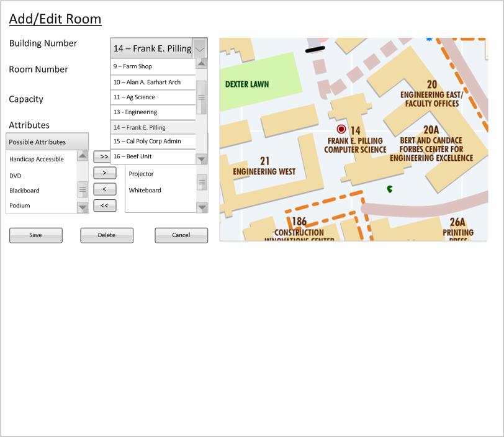
Task: Select 'Handicap Accessible' in Possible Attributes
Action: 37,159
